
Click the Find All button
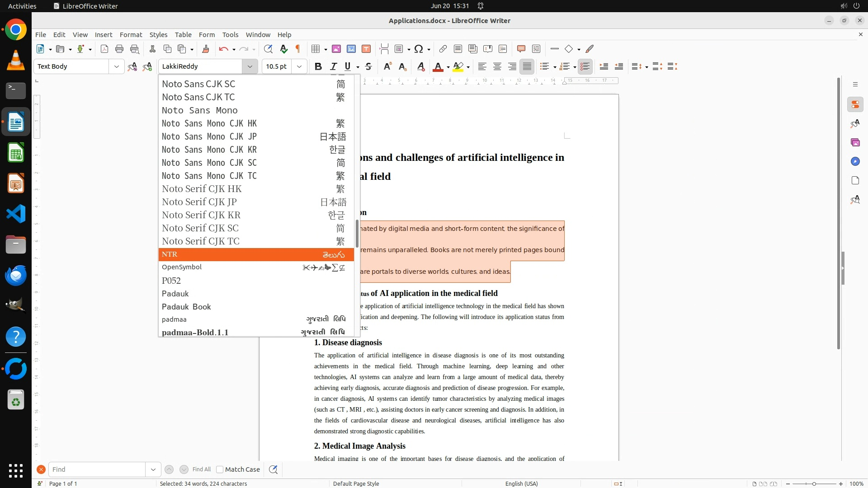201,469
